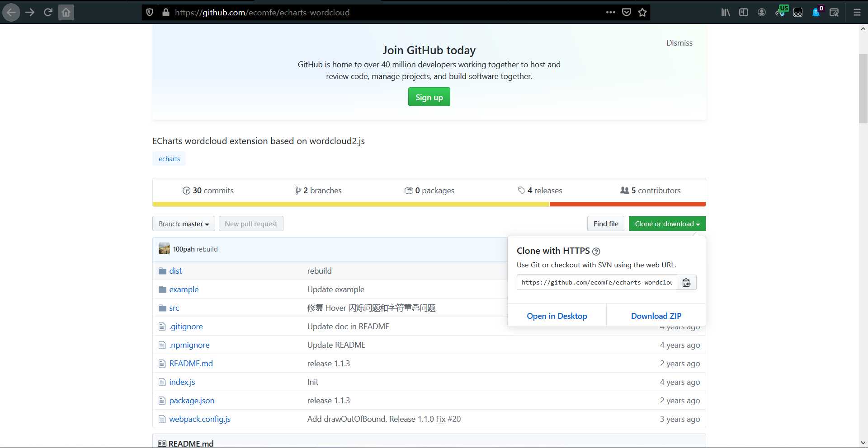Open the package.json file

pos(192,401)
